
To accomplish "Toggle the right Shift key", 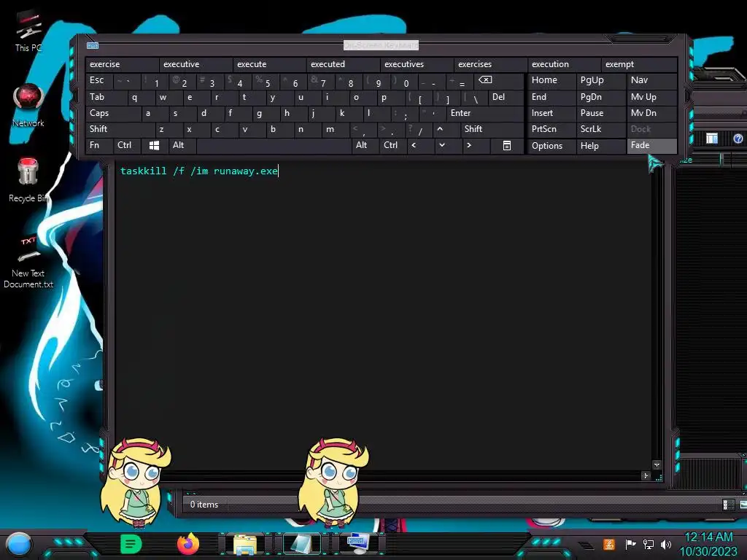I will [x=492, y=129].
